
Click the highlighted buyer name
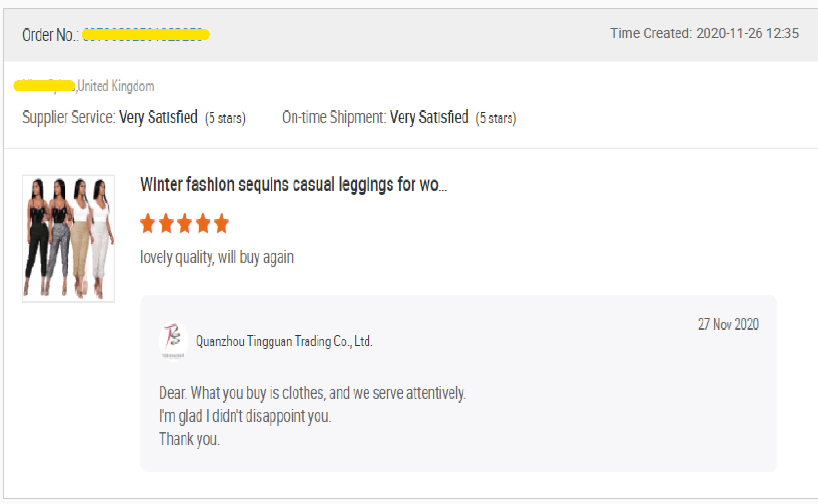44,86
